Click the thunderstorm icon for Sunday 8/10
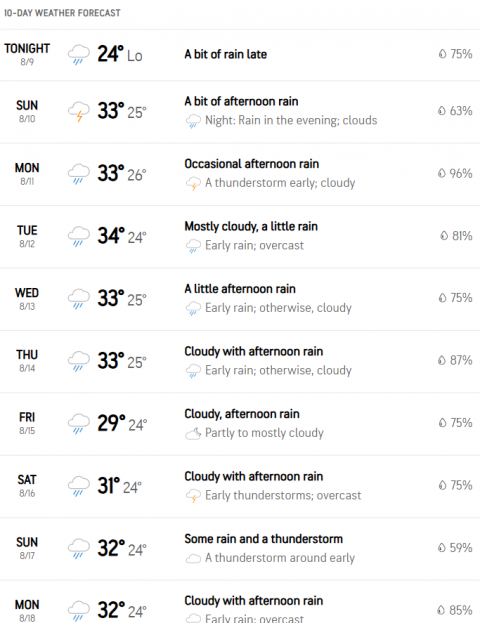Screen dimensions: 480x623 click(79, 112)
